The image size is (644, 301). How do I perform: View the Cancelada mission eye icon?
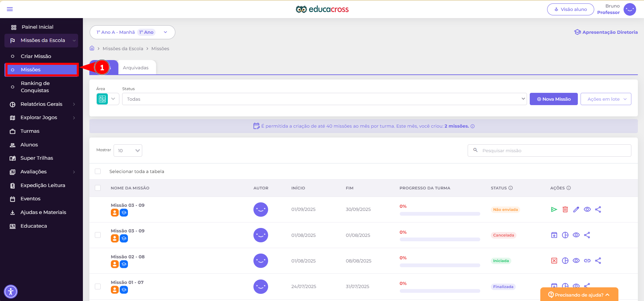[x=576, y=235]
